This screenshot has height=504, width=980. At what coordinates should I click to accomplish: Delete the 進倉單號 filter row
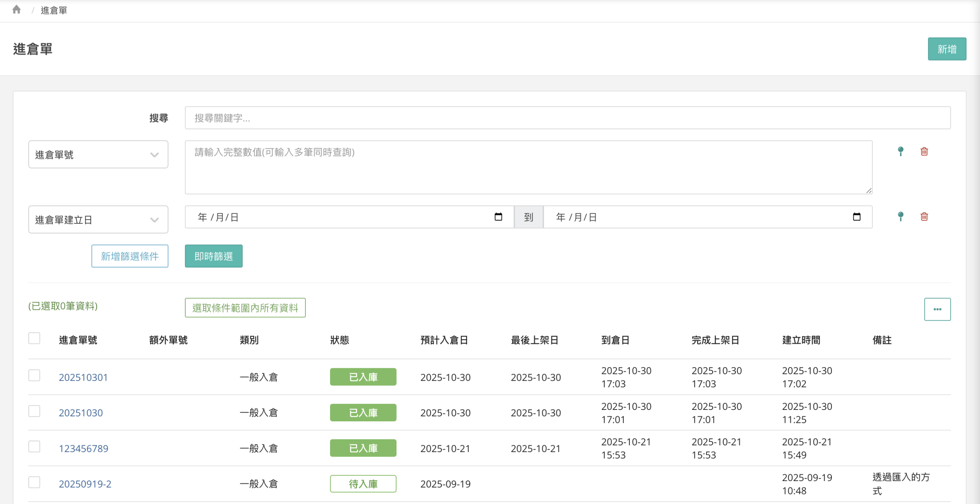click(x=924, y=152)
